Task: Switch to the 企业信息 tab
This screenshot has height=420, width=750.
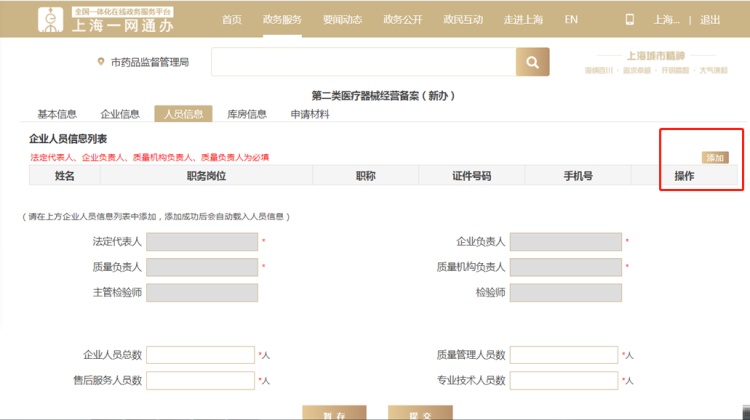Action: point(120,114)
